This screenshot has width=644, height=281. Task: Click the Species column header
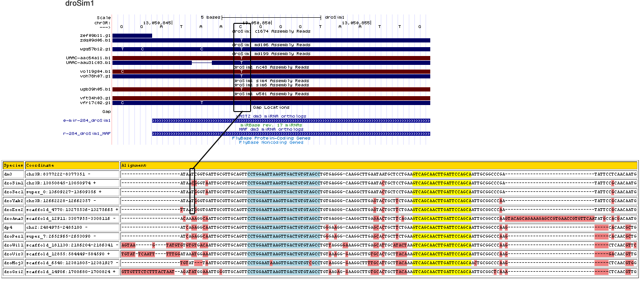point(13,165)
